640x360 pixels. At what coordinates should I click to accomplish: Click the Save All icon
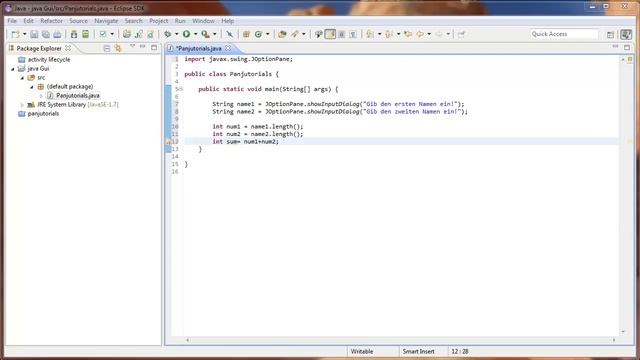click(x=46, y=34)
